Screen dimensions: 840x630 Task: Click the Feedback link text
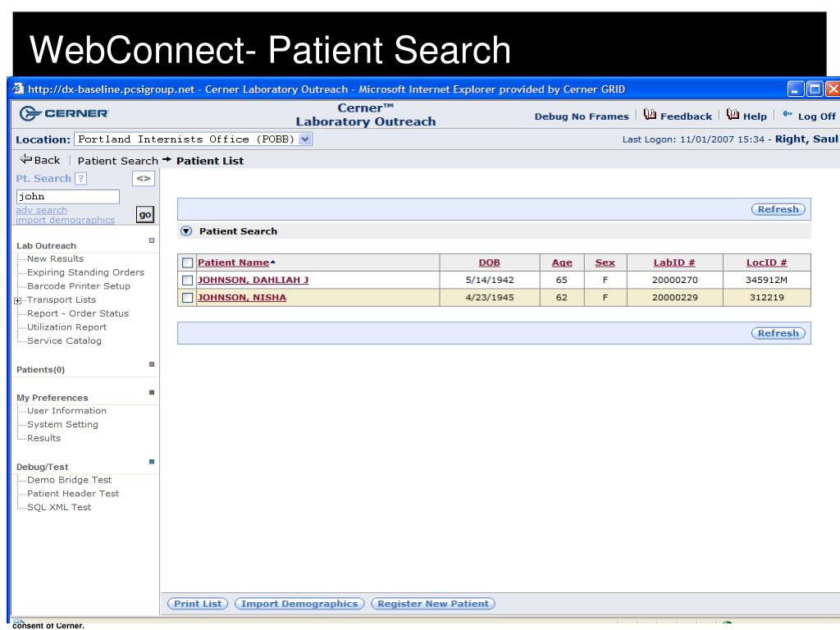pyautogui.click(x=687, y=116)
